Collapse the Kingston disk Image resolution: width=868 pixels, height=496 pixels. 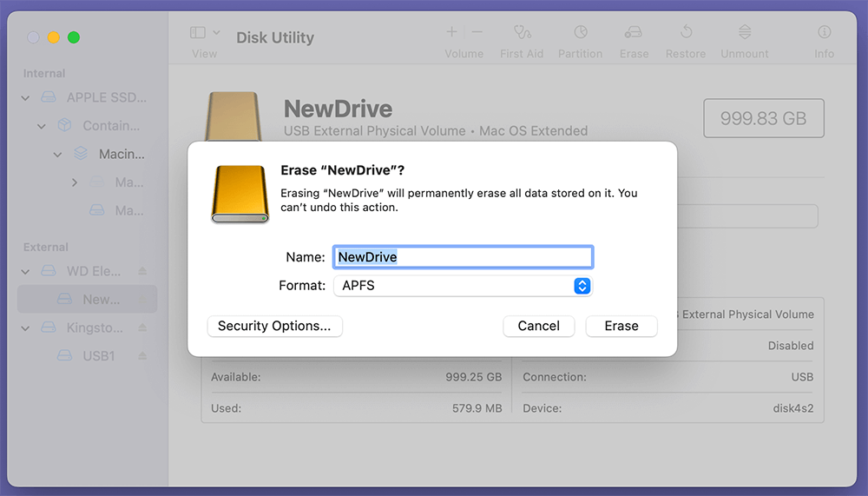pyautogui.click(x=25, y=328)
